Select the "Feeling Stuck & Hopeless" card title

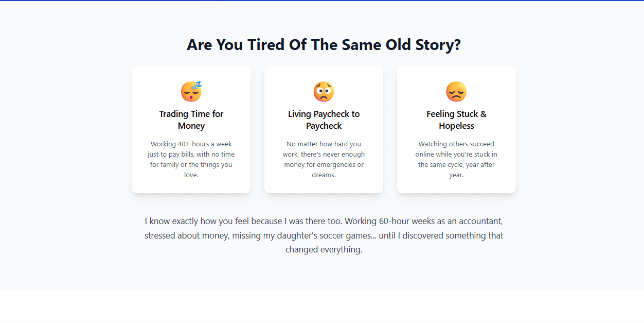tap(456, 120)
